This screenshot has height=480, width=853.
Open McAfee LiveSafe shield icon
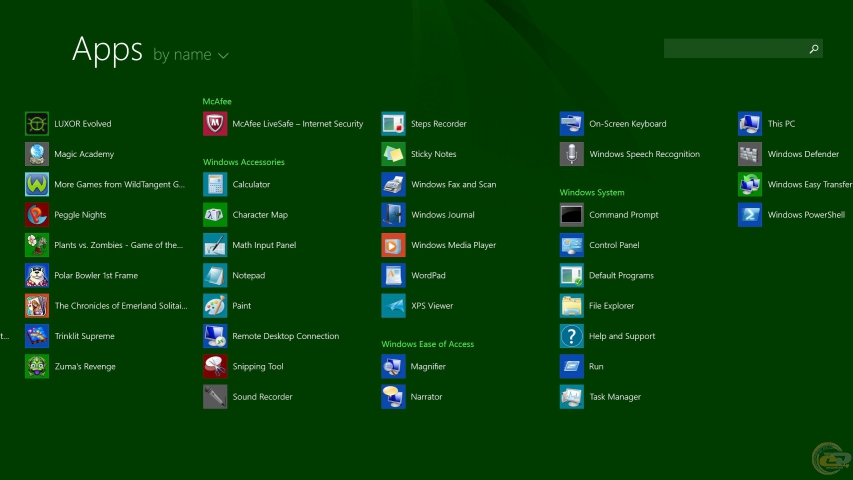point(215,124)
